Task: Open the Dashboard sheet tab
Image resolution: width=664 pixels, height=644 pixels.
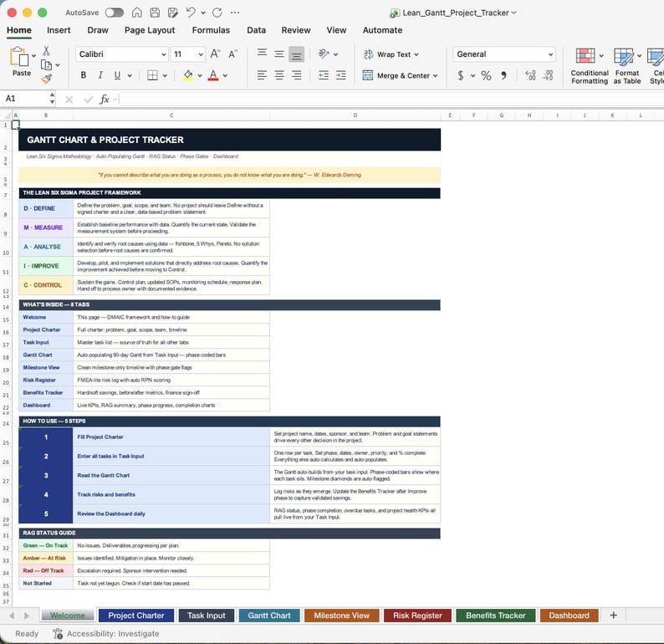Action: point(569,616)
